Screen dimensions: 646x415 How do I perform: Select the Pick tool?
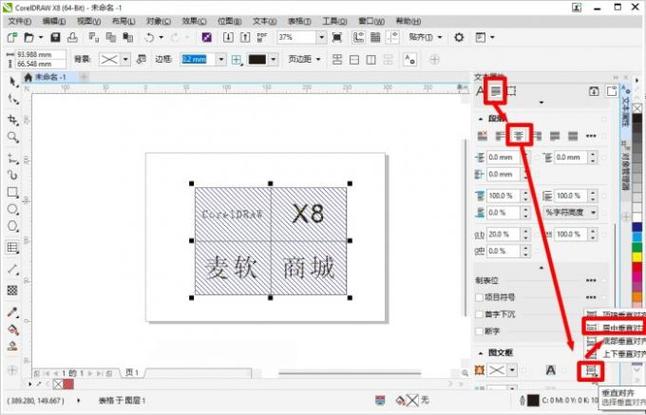[13, 82]
